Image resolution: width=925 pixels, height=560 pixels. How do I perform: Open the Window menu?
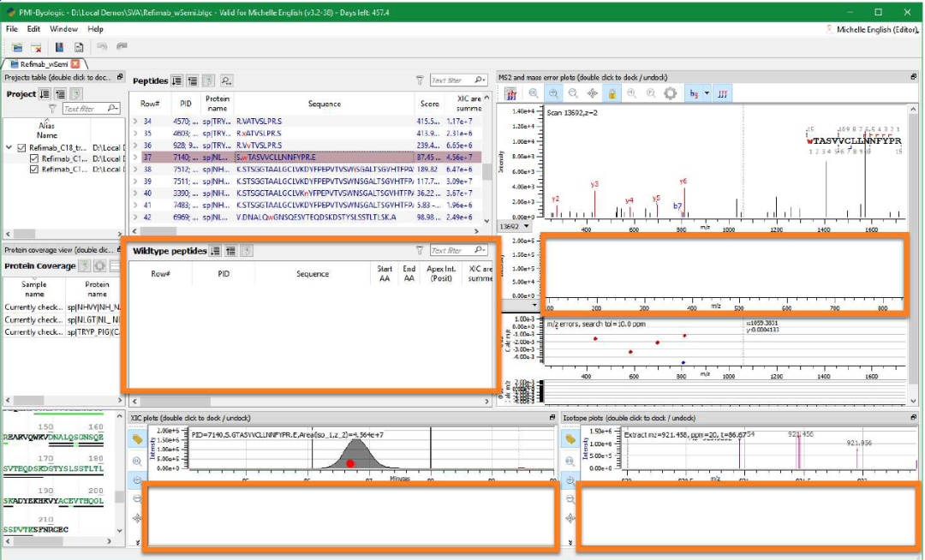point(63,29)
